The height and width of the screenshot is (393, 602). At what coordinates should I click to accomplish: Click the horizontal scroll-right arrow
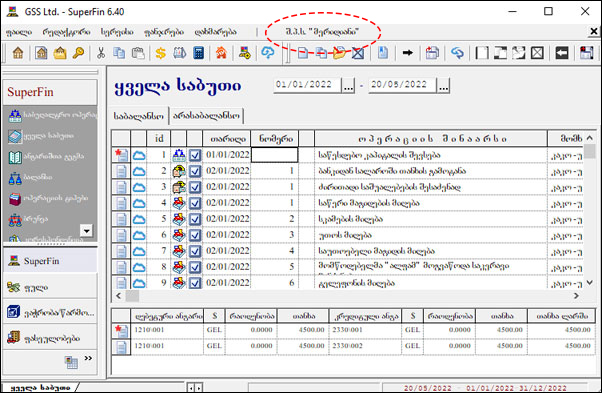click(x=576, y=296)
